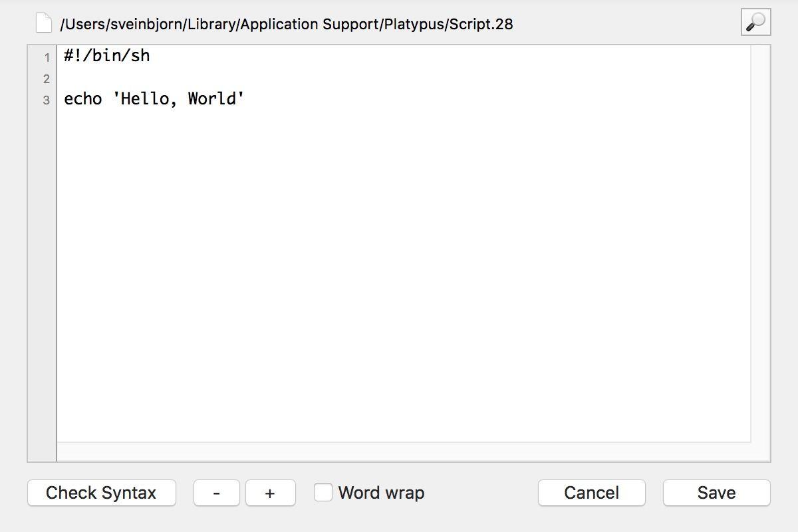
Task: Click the magnifying glass reveal button
Action: 755,22
